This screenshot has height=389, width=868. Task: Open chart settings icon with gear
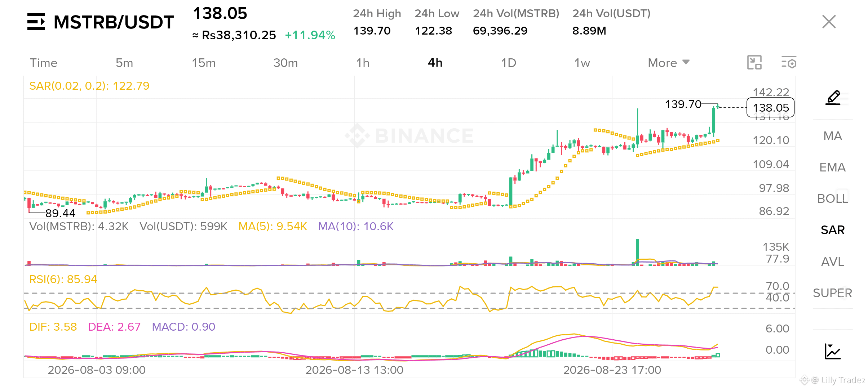click(x=789, y=62)
